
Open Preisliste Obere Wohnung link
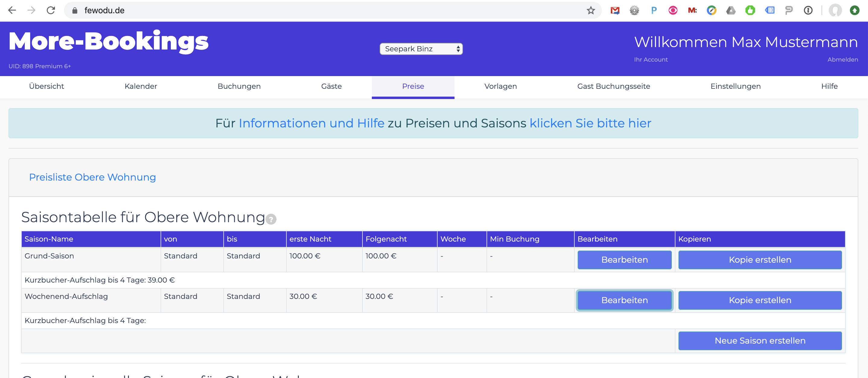(92, 177)
